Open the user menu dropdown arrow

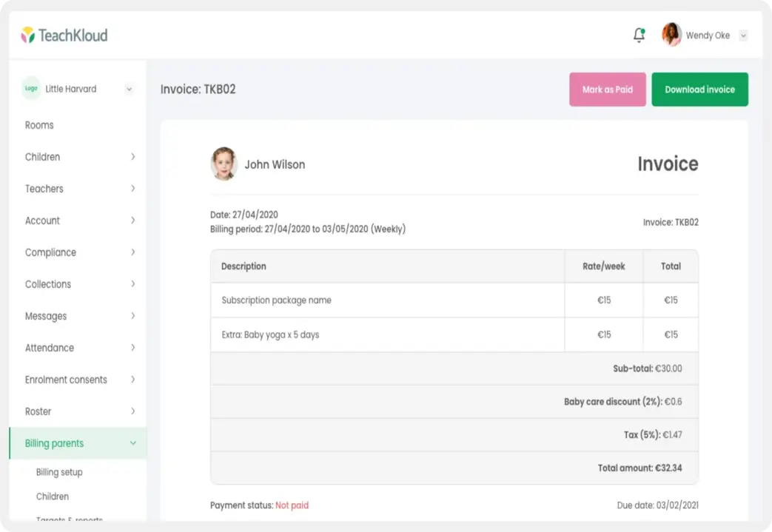pyautogui.click(x=743, y=36)
